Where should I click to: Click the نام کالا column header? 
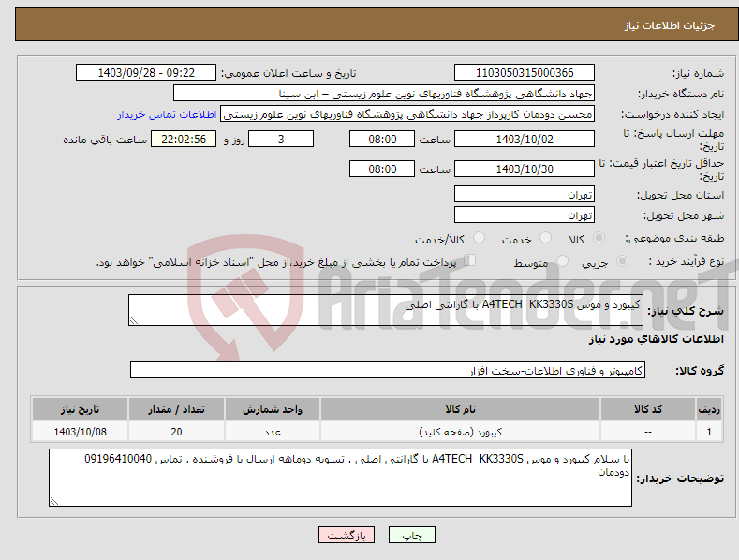click(x=460, y=409)
